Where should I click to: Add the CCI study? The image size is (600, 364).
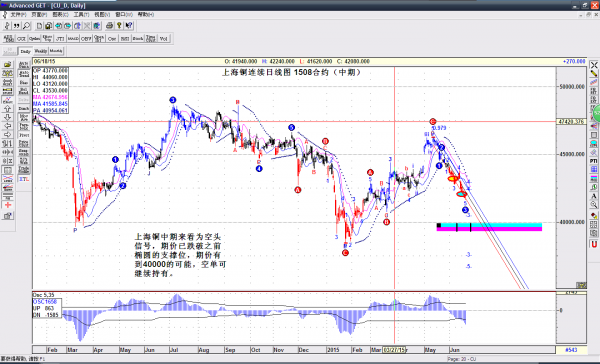[21, 38]
